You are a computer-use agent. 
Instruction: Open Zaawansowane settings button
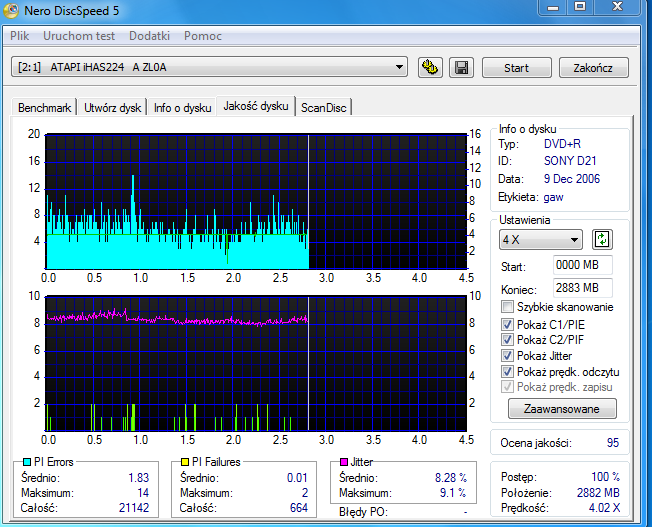click(x=562, y=409)
